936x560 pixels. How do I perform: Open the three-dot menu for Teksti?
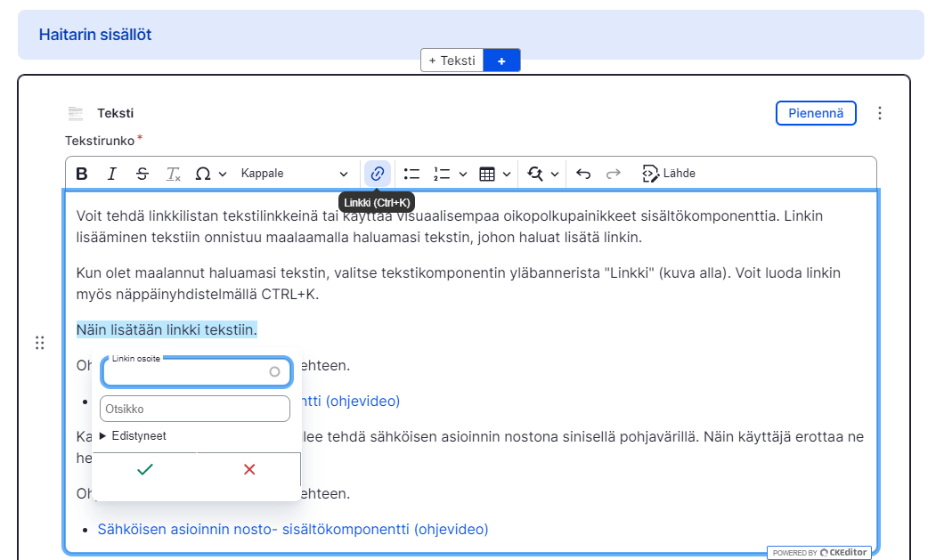[880, 113]
